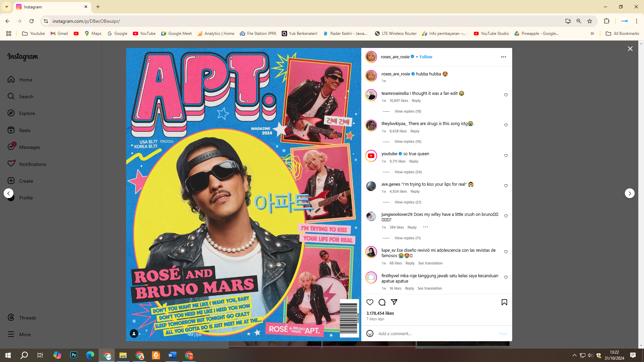Show more bookmarks with the chevron
The image size is (644, 362).
point(592,34)
